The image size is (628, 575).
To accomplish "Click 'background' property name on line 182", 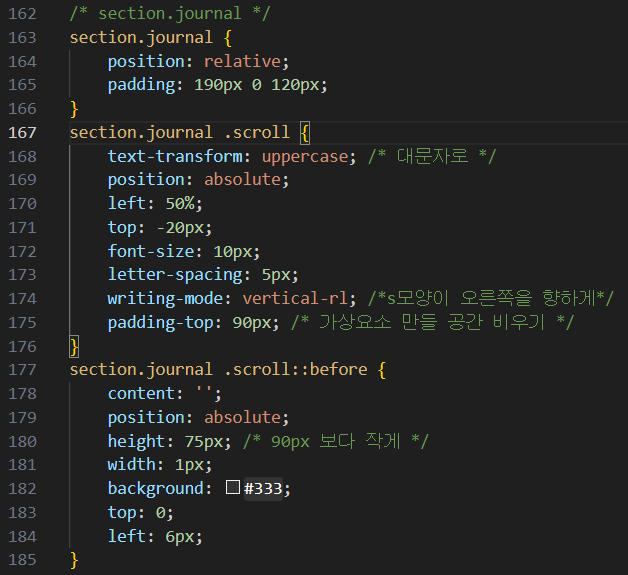I will (156, 489).
